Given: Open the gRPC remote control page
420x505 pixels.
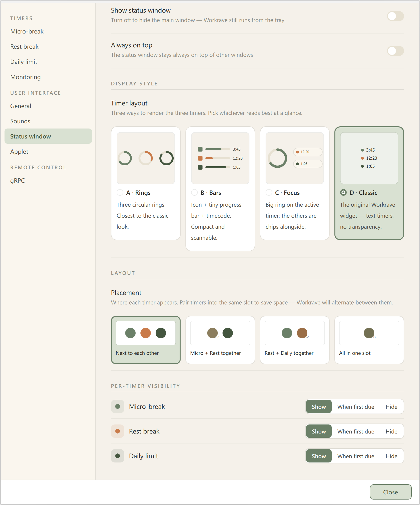Looking at the screenshot, I should click(48, 180).
